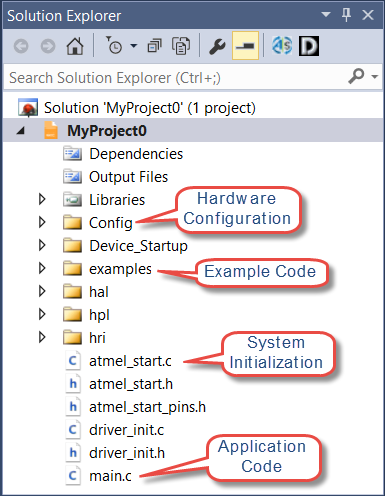Open dropdown arrow beside the clock filter icon

point(134,46)
